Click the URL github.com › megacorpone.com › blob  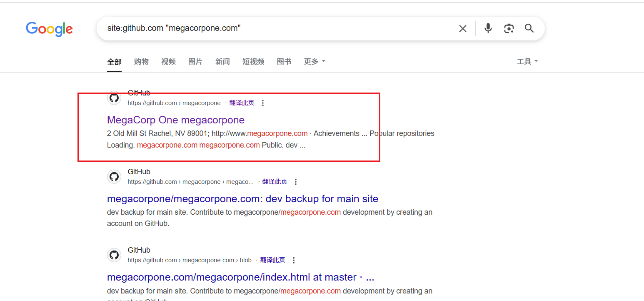[x=190, y=260]
